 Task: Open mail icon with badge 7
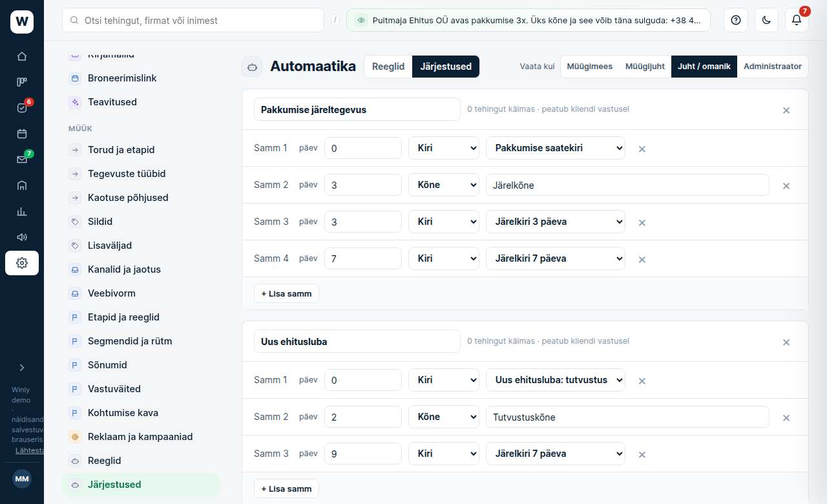pyautogui.click(x=22, y=160)
